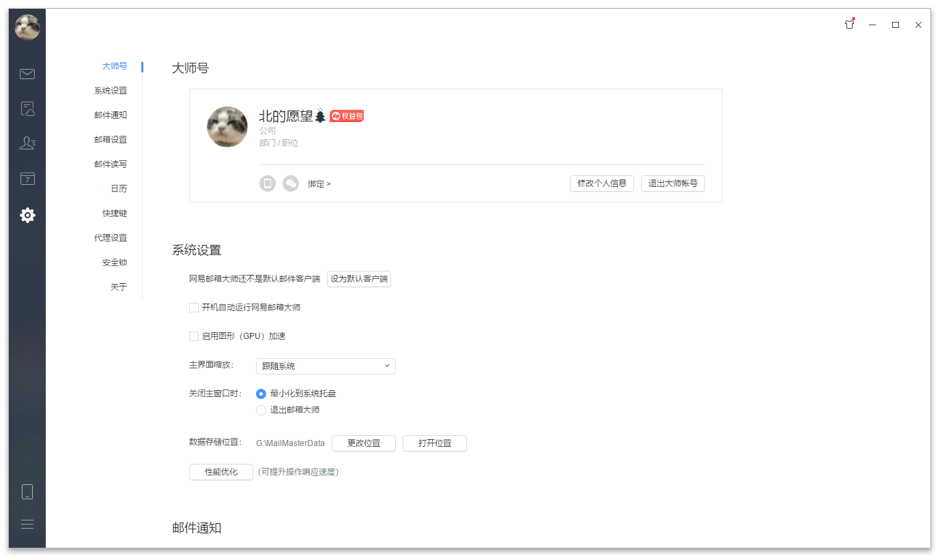The image size is (942, 560).
Task: Enable 启用图形(GPU)加速 checkbox
Action: (194, 336)
